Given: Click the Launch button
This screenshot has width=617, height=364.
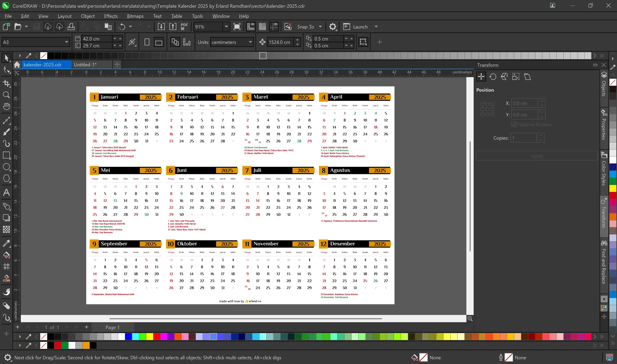Looking at the screenshot, I should click(x=360, y=27).
